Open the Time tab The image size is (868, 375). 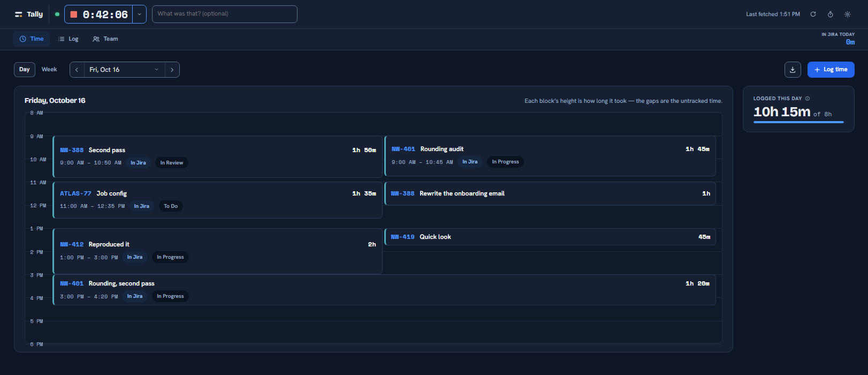[32, 39]
